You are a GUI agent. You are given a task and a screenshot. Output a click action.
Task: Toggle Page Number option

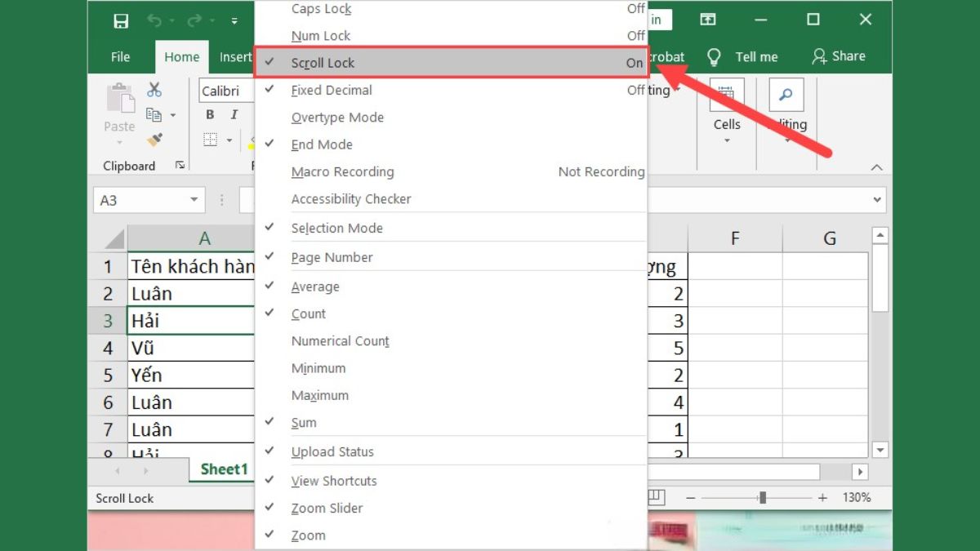451,257
